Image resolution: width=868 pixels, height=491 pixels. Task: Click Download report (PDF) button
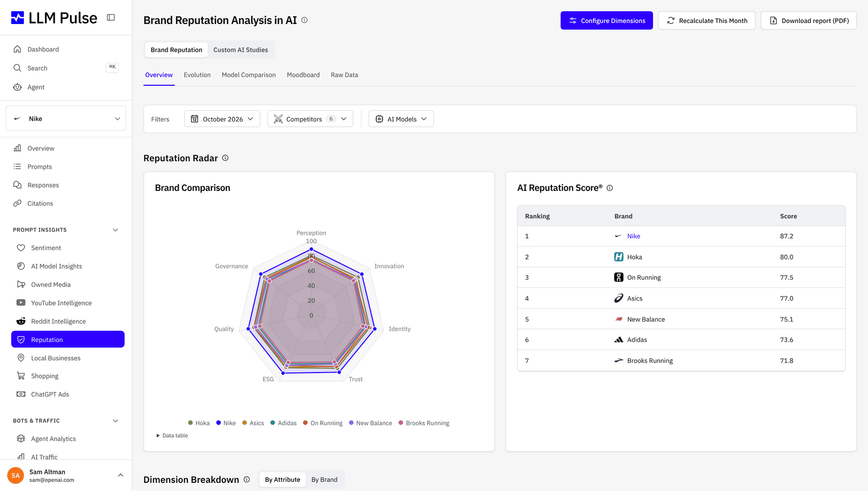pos(809,20)
